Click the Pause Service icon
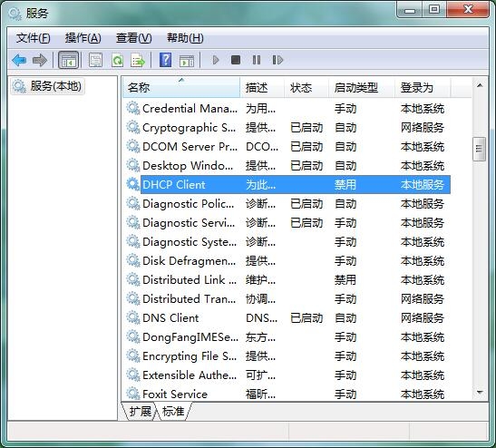 pos(257,60)
